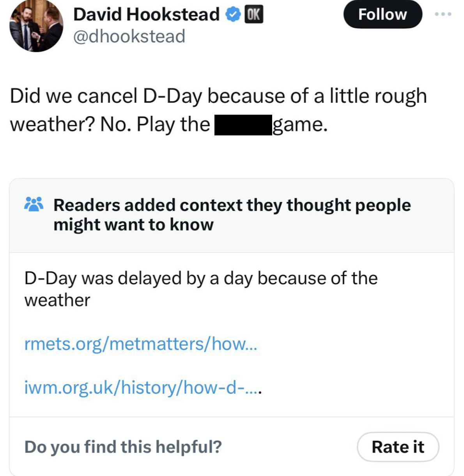Click the Do you find this helpful prompt
The height and width of the screenshot is (476, 464).
point(122,447)
